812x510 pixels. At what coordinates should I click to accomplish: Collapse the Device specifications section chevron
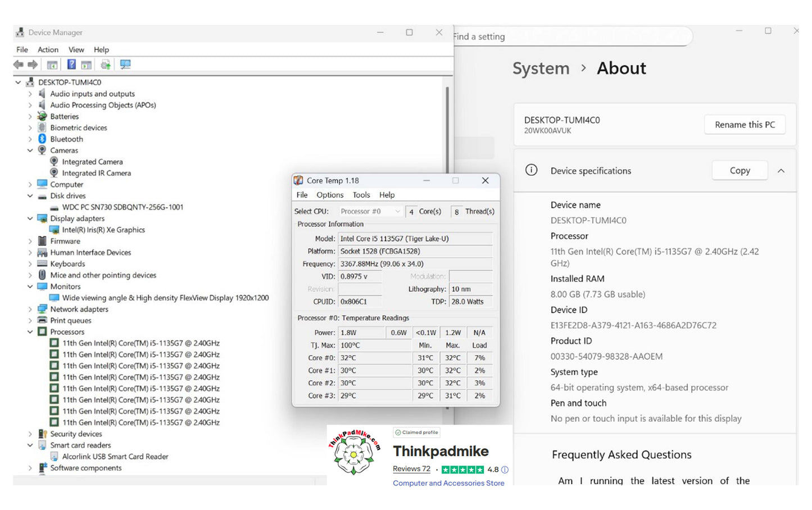click(x=781, y=171)
